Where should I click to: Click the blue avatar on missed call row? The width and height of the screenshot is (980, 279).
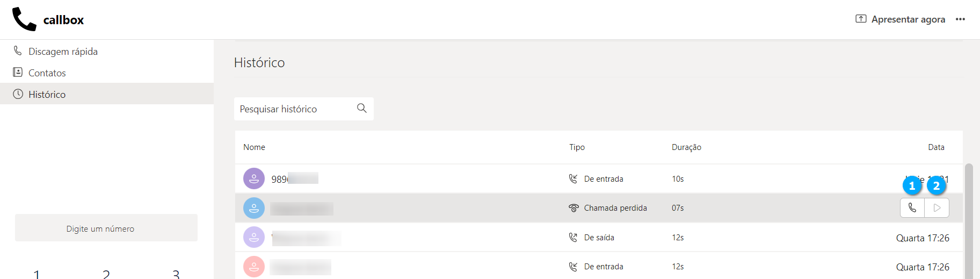(254, 208)
